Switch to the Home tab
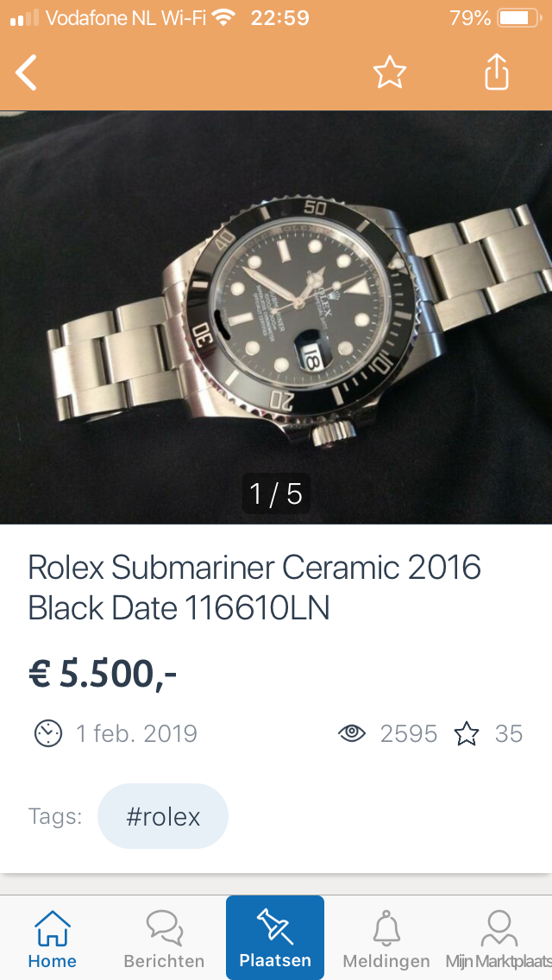Image resolution: width=552 pixels, height=980 pixels. pos(52,939)
